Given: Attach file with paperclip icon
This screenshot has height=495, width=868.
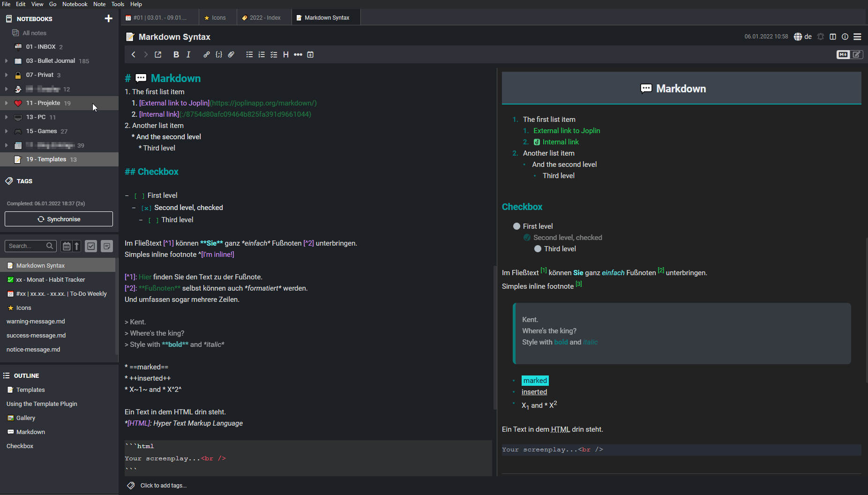Looking at the screenshot, I should coord(231,55).
